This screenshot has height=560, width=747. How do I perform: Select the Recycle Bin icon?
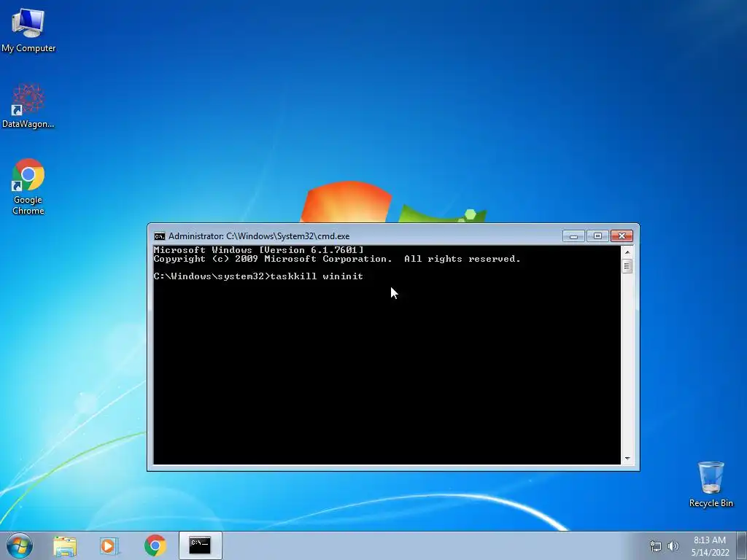(x=711, y=484)
